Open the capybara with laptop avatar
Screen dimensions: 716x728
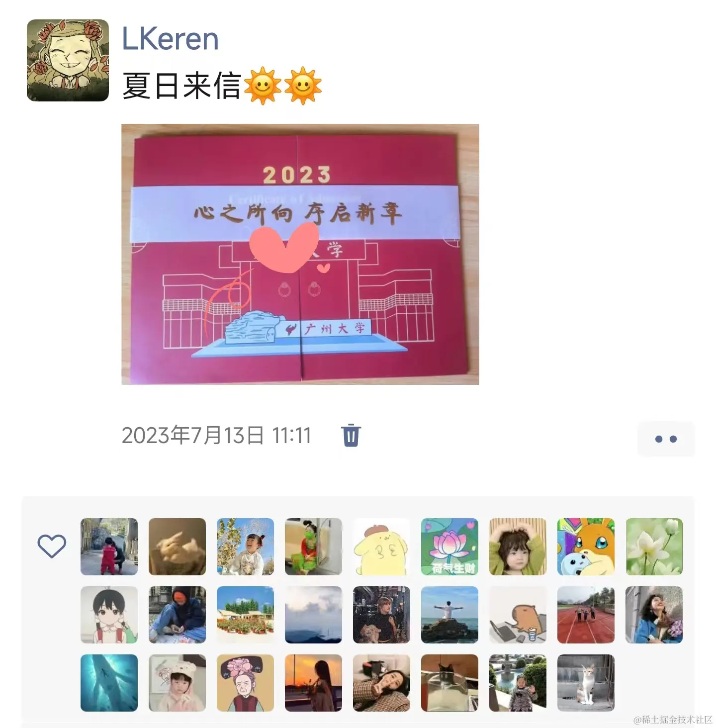click(518, 615)
